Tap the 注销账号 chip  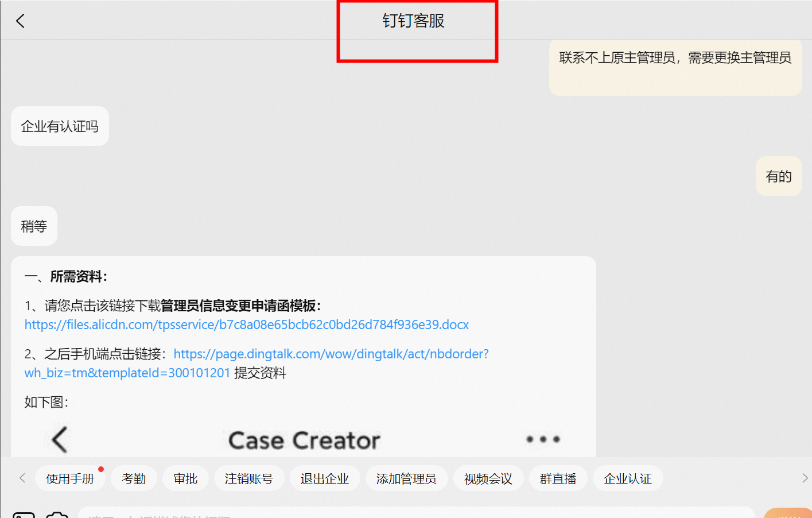tap(248, 478)
